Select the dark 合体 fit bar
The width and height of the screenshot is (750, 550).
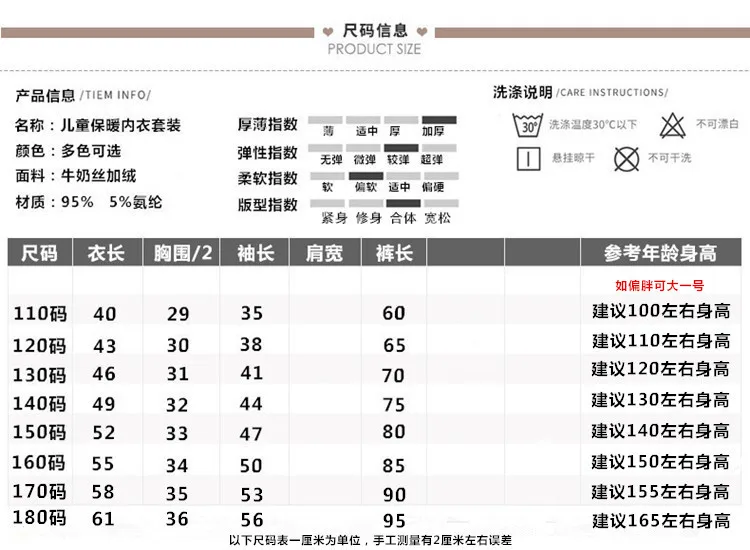tap(403, 203)
